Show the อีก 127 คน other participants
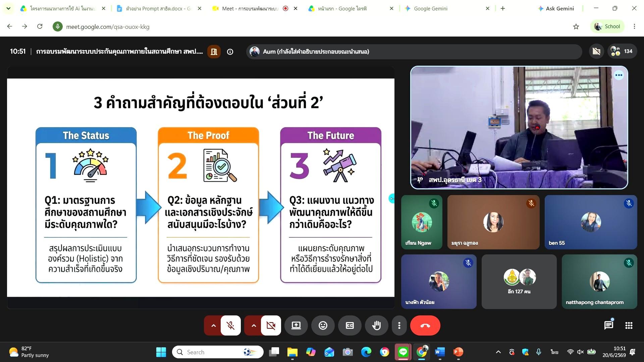The height and width of the screenshot is (362, 644). coord(519,282)
